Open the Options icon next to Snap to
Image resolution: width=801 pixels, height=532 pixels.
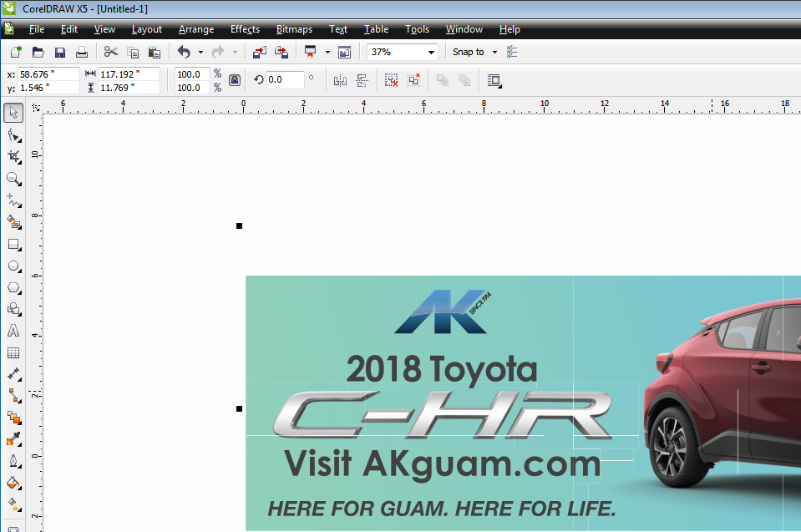(x=512, y=52)
